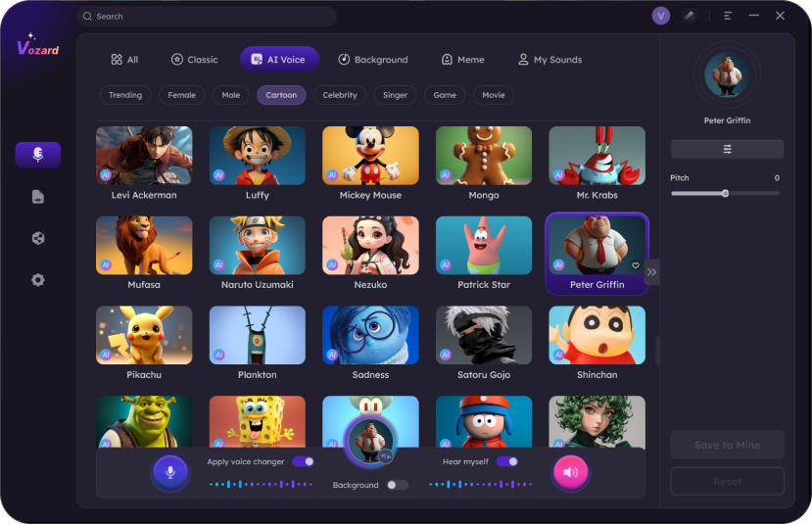
Task: Click the Peter Griffin avatar in right panel
Action: click(727, 75)
